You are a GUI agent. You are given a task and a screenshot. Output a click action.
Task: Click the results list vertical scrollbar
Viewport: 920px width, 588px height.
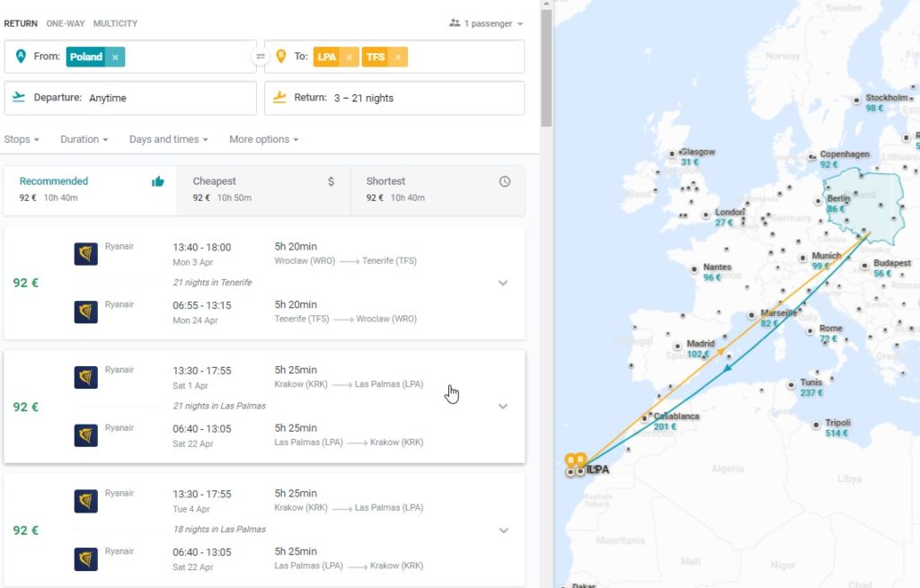tap(546, 67)
